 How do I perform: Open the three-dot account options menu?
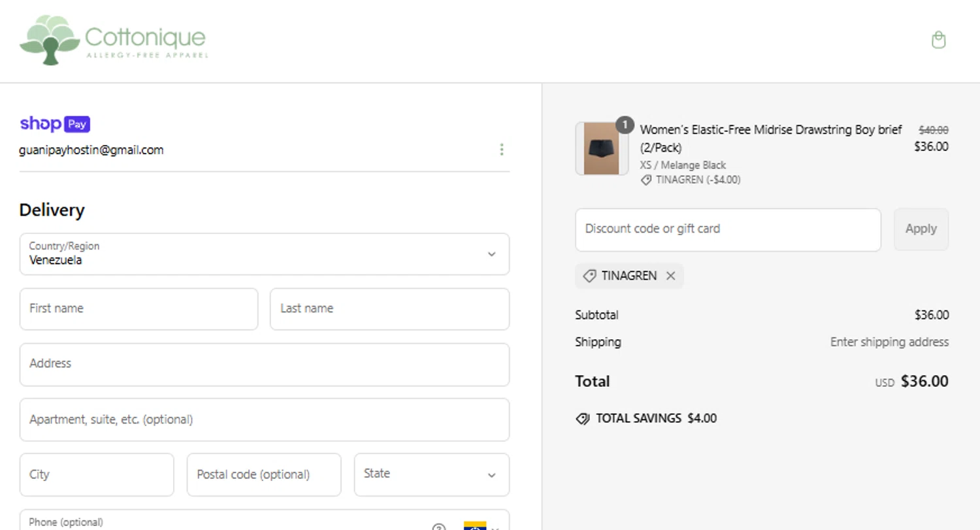click(x=501, y=150)
